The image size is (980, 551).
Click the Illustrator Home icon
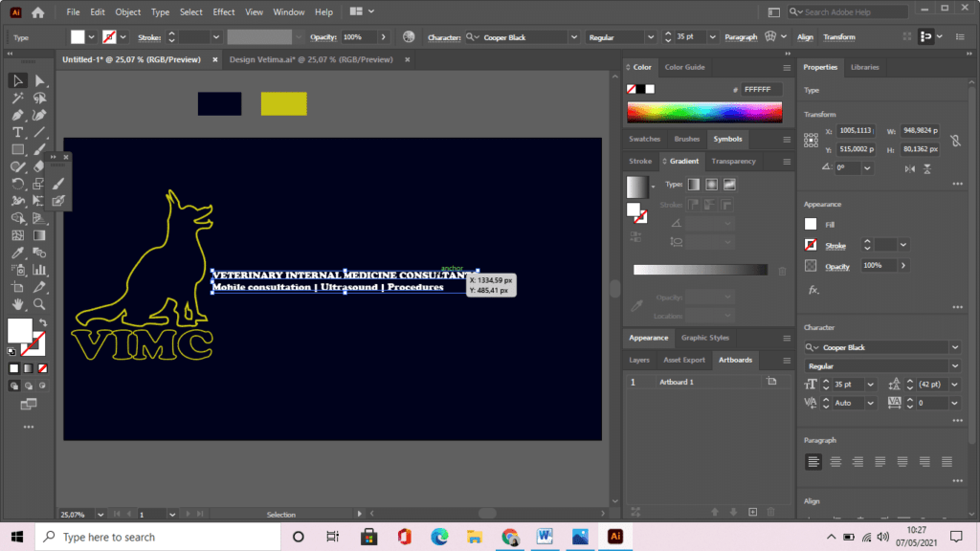coord(38,11)
